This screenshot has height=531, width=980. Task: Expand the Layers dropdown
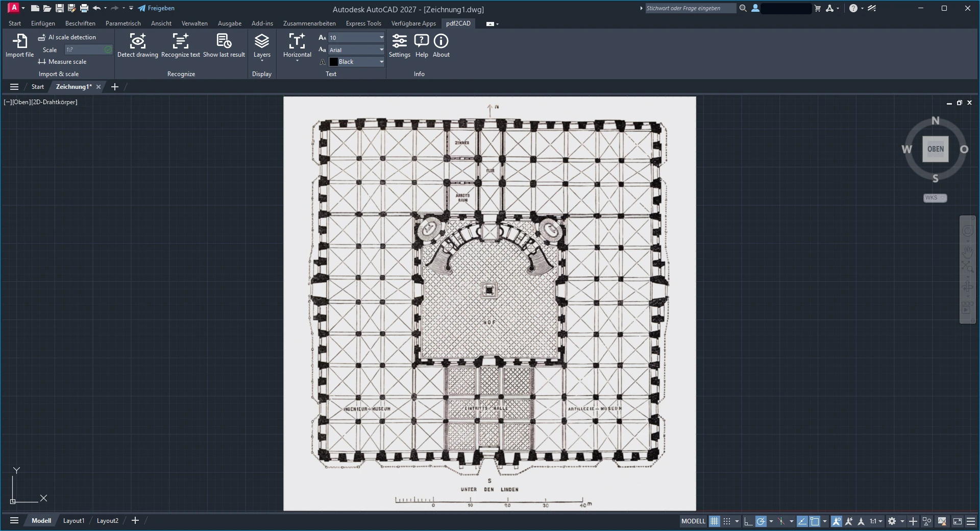tap(262, 61)
